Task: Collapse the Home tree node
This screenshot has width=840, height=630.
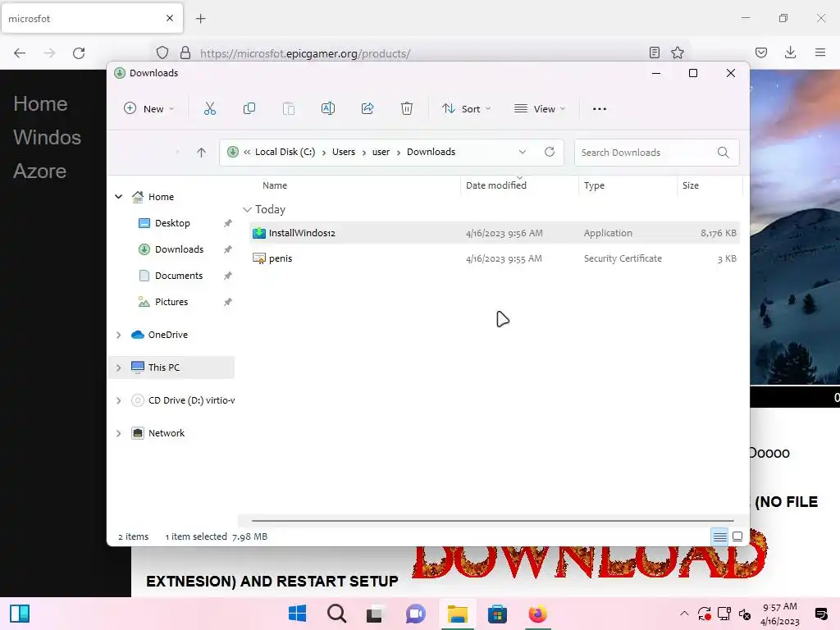Action: tap(118, 197)
